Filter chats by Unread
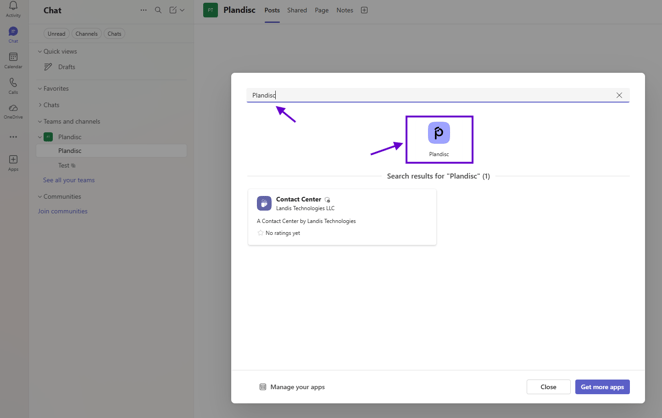This screenshot has width=662, height=418. coord(56,34)
